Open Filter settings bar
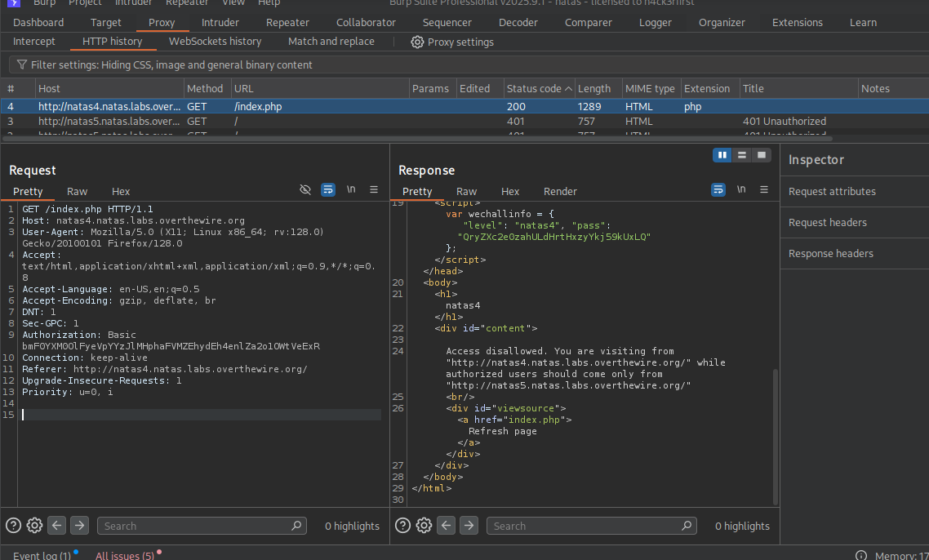Viewport: 929px width, 560px height. 469,64
